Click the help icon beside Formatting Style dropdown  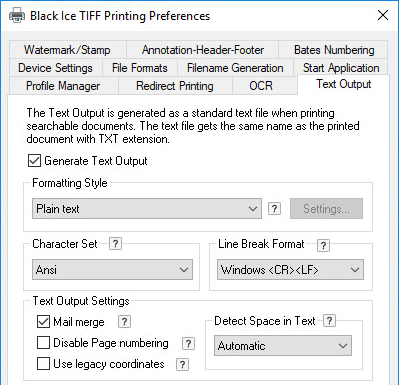pyautogui.click(x=274, y=209)
